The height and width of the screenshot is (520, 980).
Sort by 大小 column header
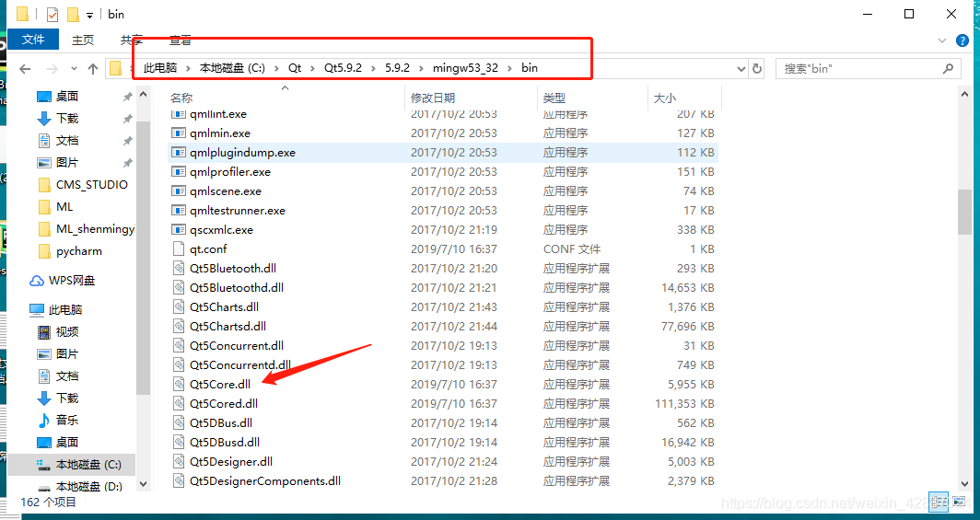(664, 98)
